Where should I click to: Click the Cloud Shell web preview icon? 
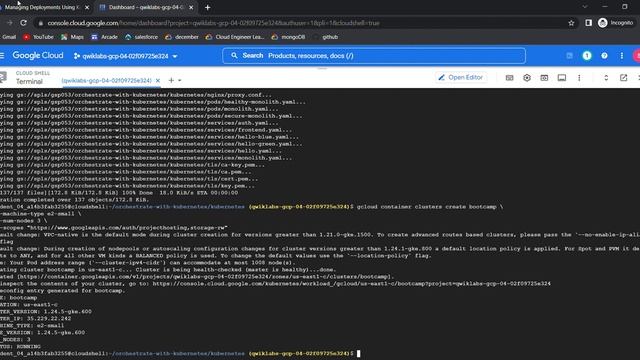point(544,78)
